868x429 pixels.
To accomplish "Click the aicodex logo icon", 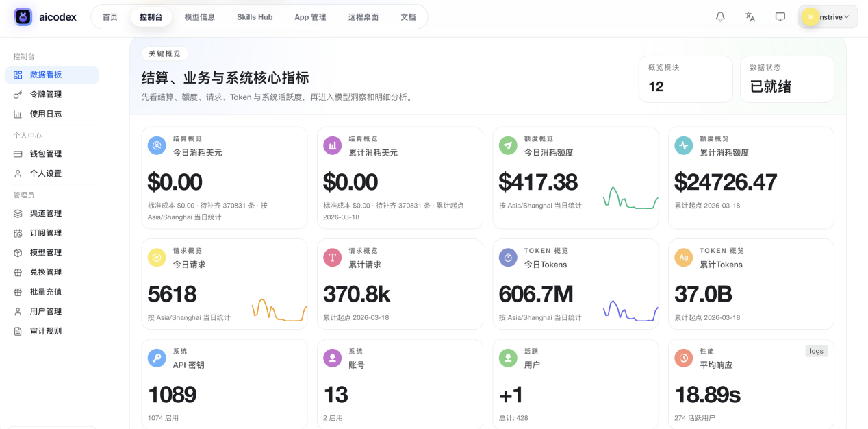I will click(x=23, y=16).
